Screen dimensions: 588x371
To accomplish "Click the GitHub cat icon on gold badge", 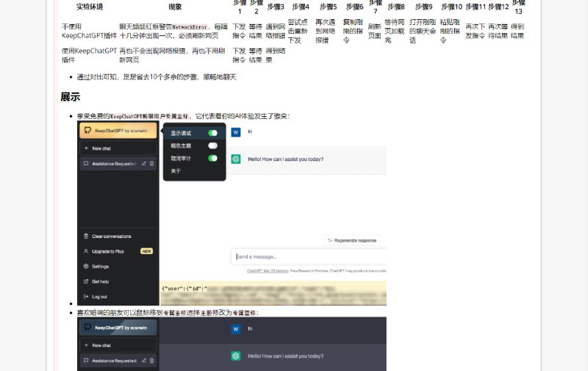I will click(x=87, y=130).
